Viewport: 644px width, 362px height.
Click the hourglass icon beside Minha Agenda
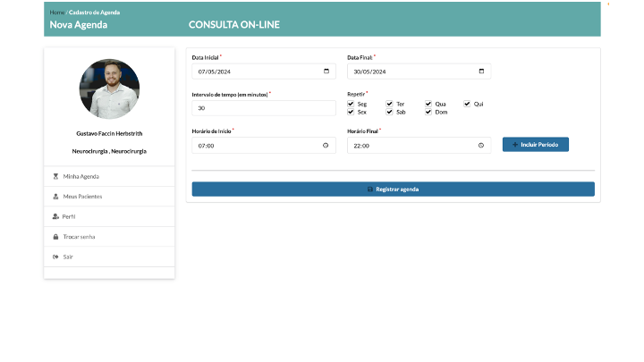(55, 176)
